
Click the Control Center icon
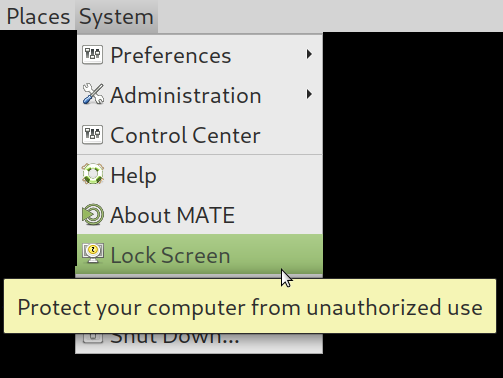pos(93,134)
